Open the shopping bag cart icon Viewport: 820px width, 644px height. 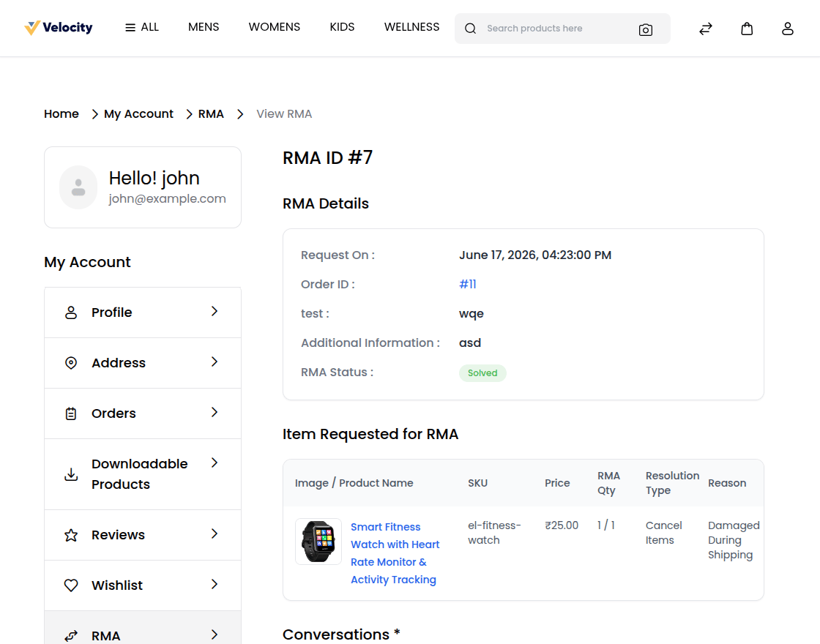point(747,29)
